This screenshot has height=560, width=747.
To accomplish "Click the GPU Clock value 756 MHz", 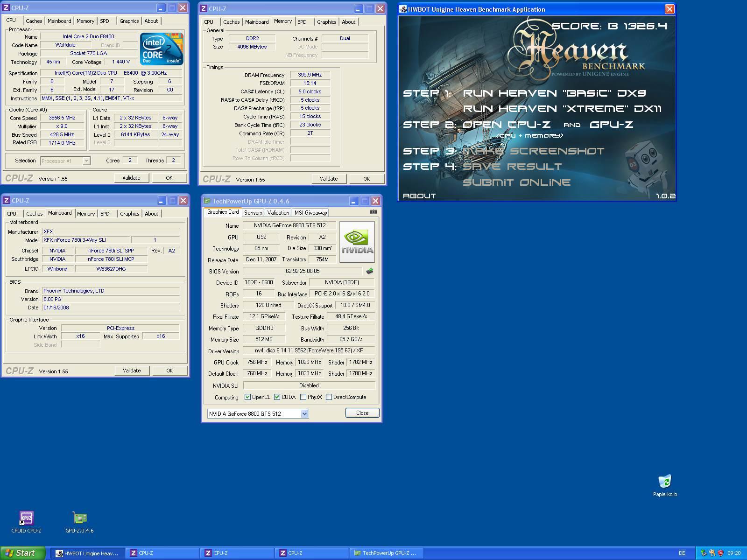I will coord(257,362).
